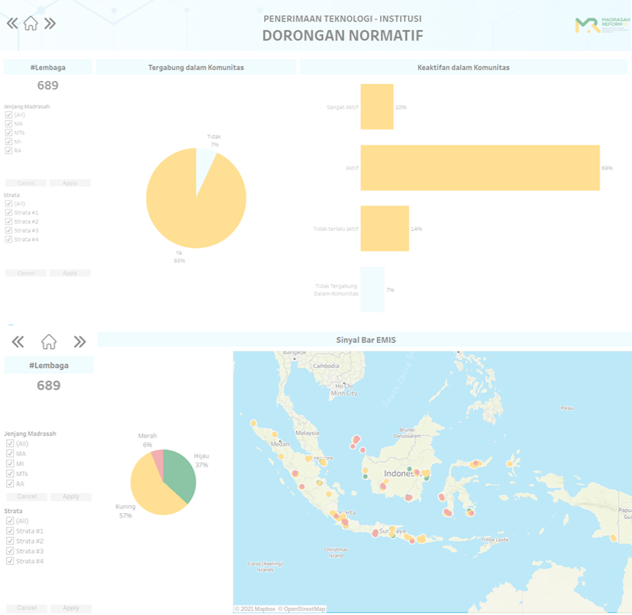The height and width of the screenshot is (615, 632).
Task: Apply Jenjang Madrasah filter in Dorongan Normatif dashboard
Action: click(x=70, y=183)
